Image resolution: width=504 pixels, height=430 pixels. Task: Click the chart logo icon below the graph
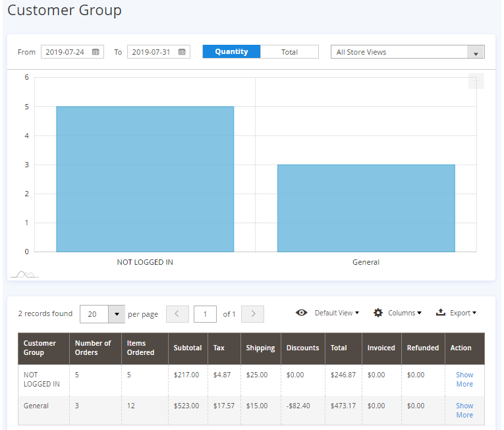24,274
